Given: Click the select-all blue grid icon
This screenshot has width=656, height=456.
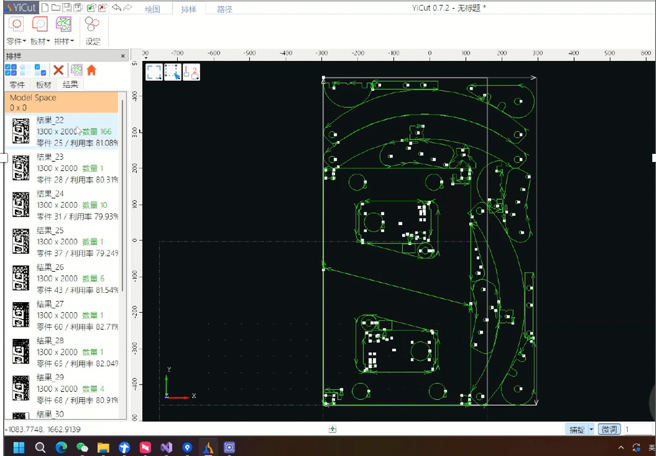Looking at the screenshot, I should pyautogui.click(x=12, y=70).
